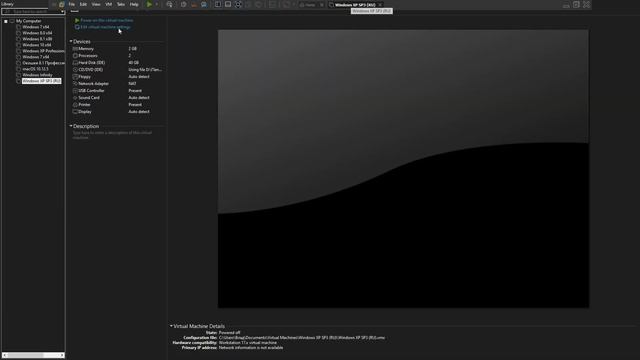This screenshot has width=640, height=360.
Task: Click the Hard Disk (IDE) device icon
Action: tap(75, 62)
